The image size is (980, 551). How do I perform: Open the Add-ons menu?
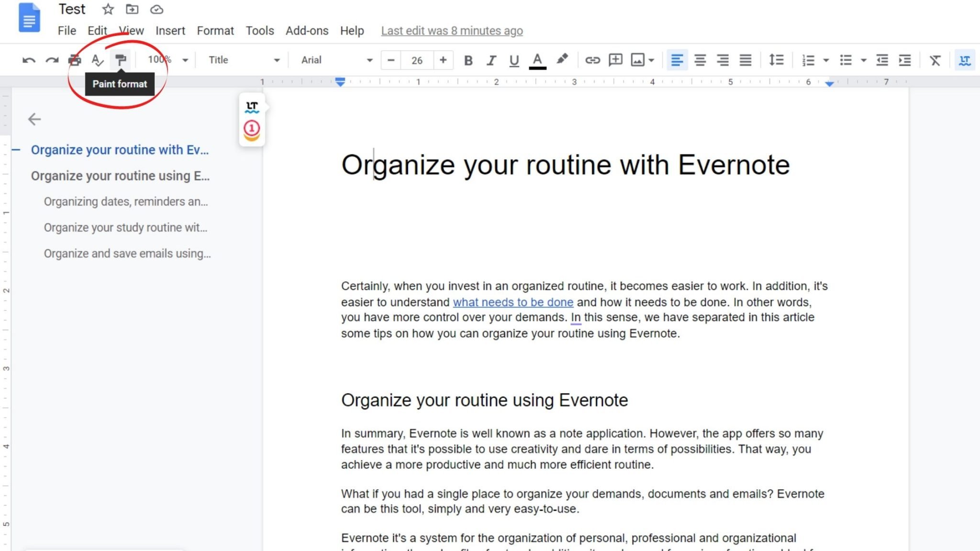click(307, 31)
